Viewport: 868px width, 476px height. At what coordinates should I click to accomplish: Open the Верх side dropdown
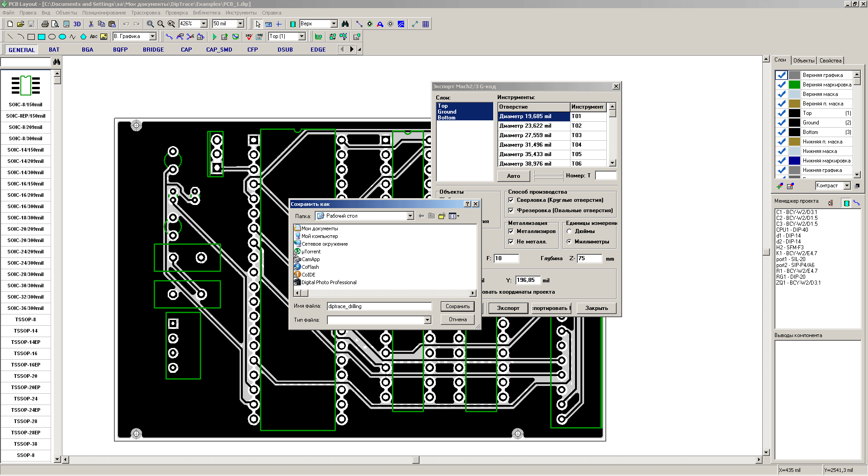334,24
